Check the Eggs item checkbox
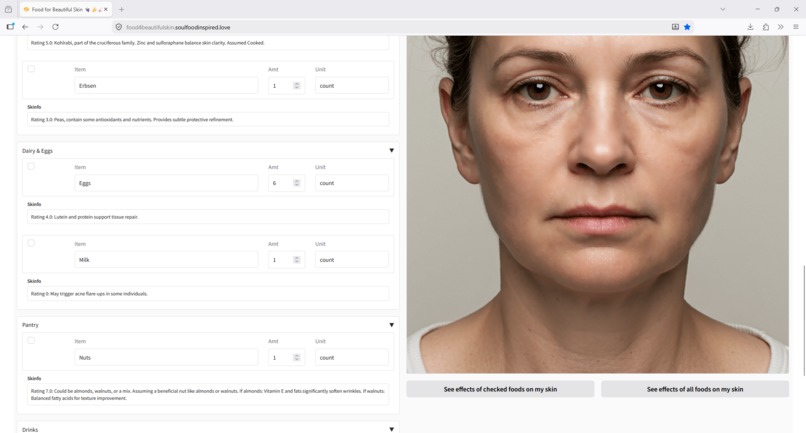This screenshot has height=433, width=806. (31, 166)
